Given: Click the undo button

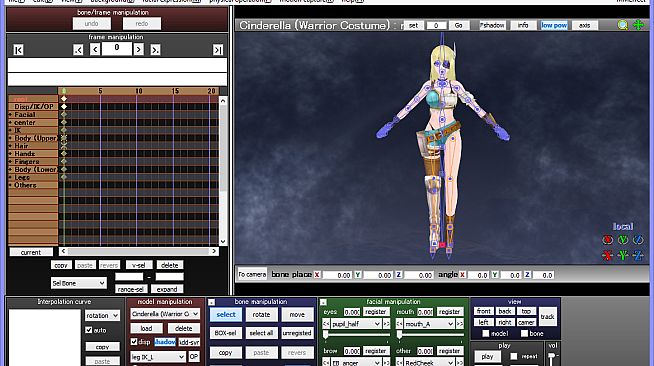Looking at the screenshot, I should pos(91,24).
